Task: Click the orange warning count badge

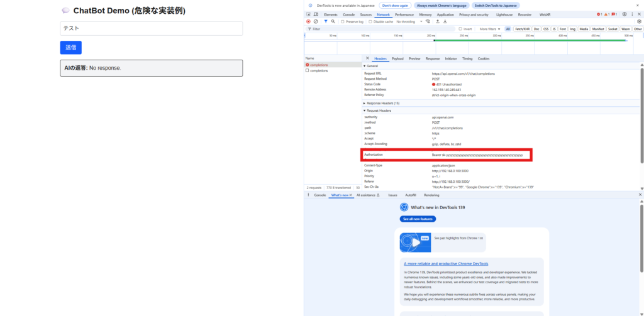Action: [x=607, y=14]
